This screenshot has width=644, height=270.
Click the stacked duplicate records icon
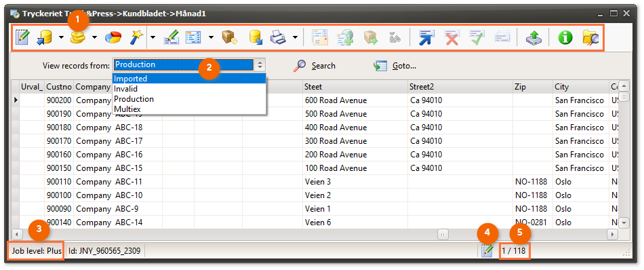(x=502, y=38)
